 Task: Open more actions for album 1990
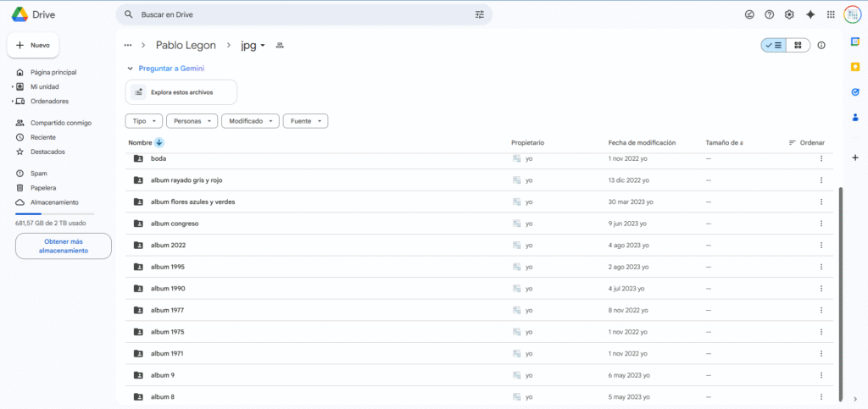click(821, 289)
